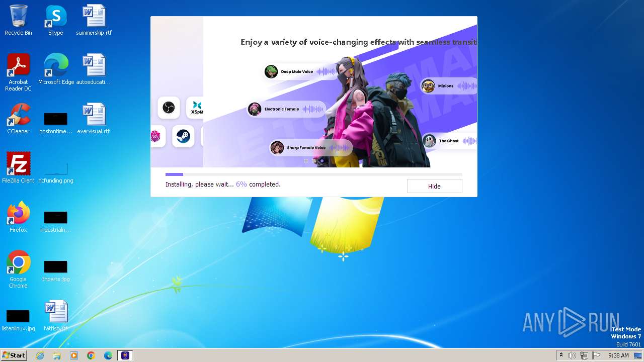The image size is (644, 362).
Task: Click the OBS logo tile in installer
Action: [x=169, y=108]
